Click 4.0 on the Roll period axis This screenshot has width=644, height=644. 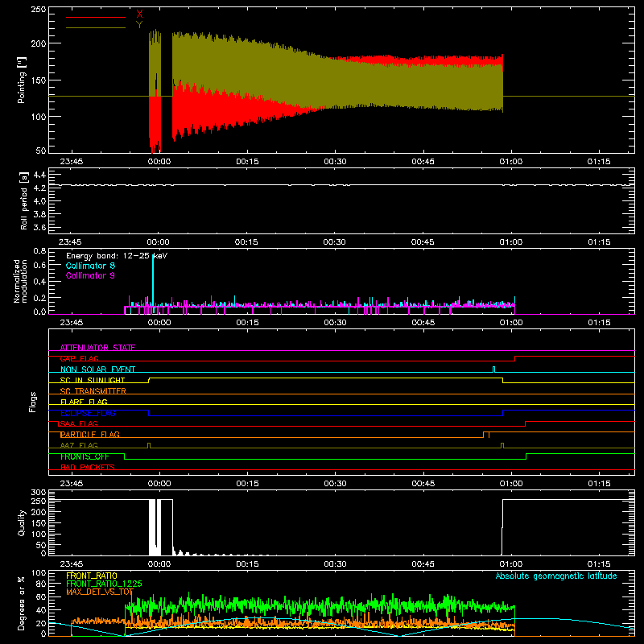point(39,201)
